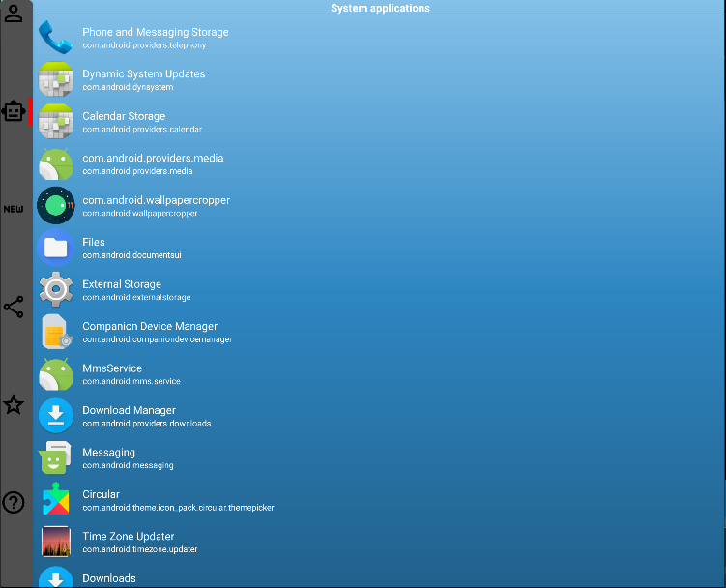The height and width of the screenshot is (588, 726).
Task: Open the NEW section in sidebar
Action: tap(14, 209)
